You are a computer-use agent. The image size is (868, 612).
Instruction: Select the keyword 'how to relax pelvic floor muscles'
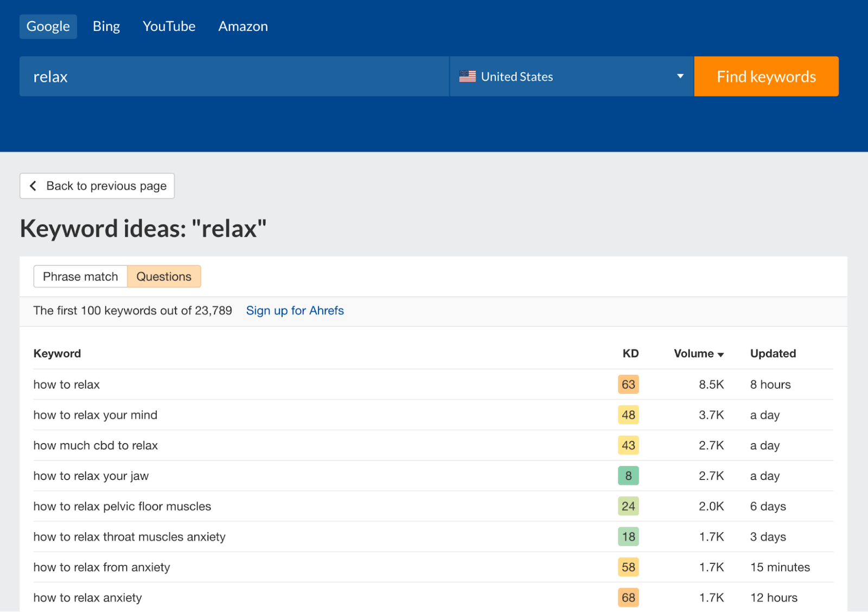[x=122, y=506]
